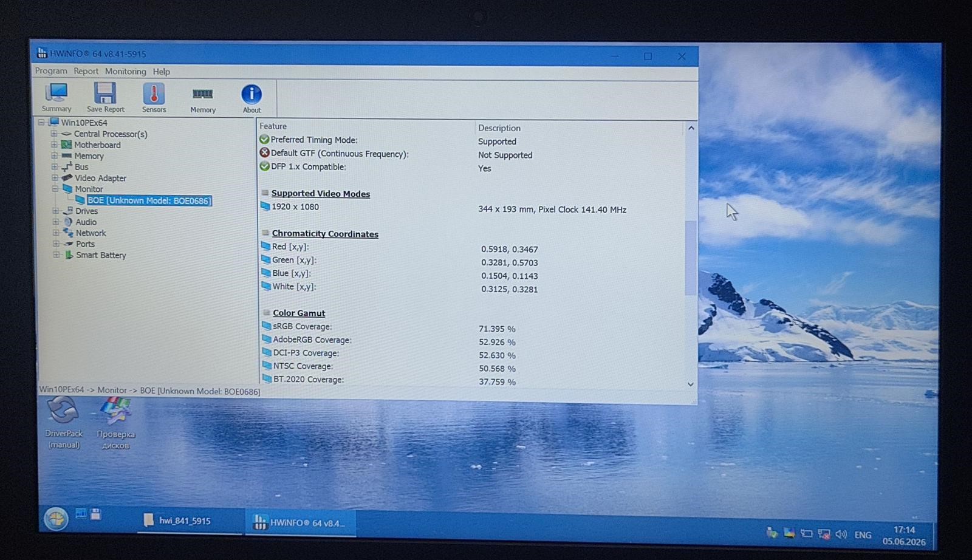The image size is (972, 560).
Task: Select the Smart Battery tree item
Action: point(101,255)
